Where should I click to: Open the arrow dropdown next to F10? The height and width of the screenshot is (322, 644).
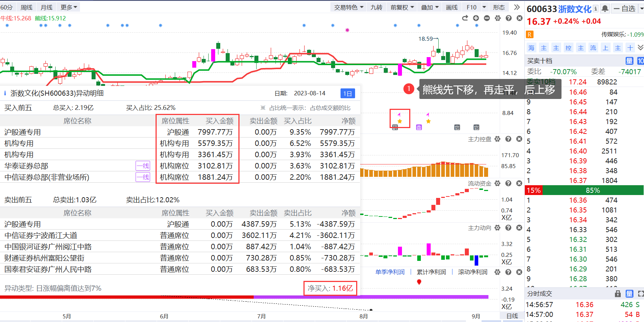coord(484,7)
